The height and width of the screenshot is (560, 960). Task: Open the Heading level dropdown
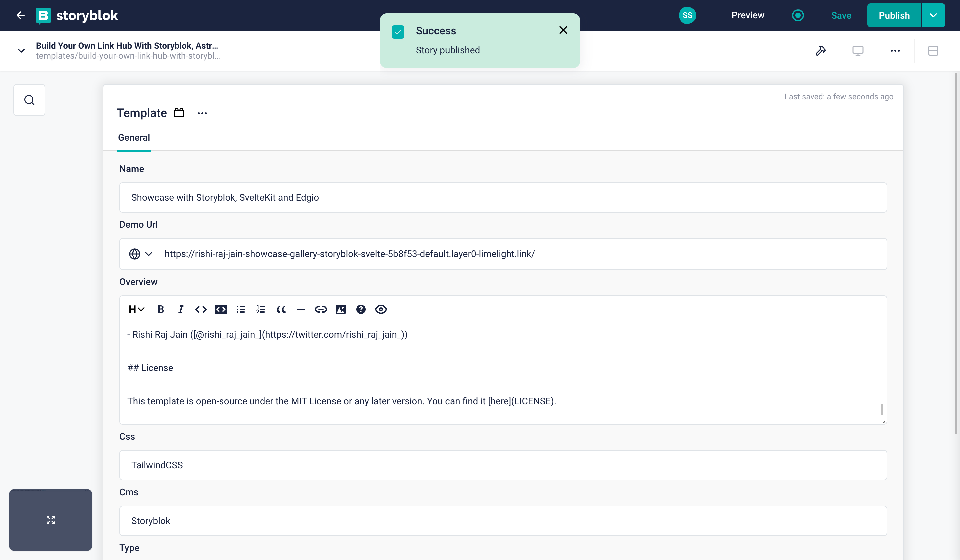136,309
